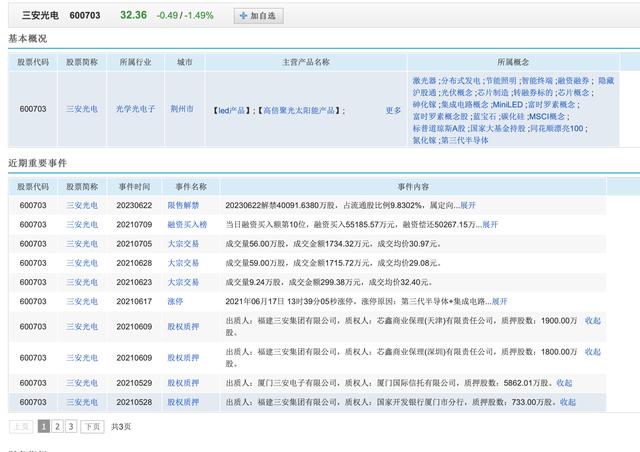The width and height of the screenshot is (640, 452).
Task: Open the 融资买入榜 event link
Action: (187, 225)
